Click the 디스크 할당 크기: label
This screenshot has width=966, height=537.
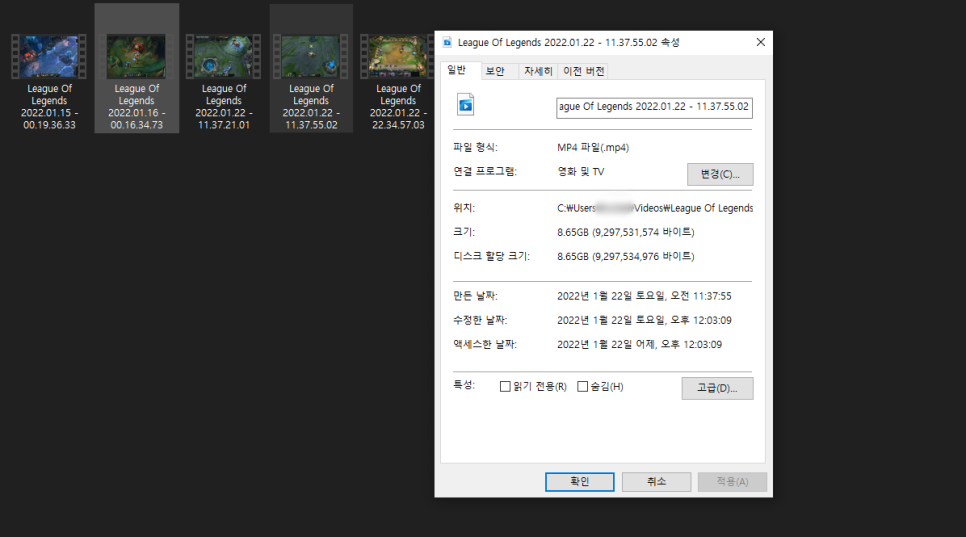492,256
